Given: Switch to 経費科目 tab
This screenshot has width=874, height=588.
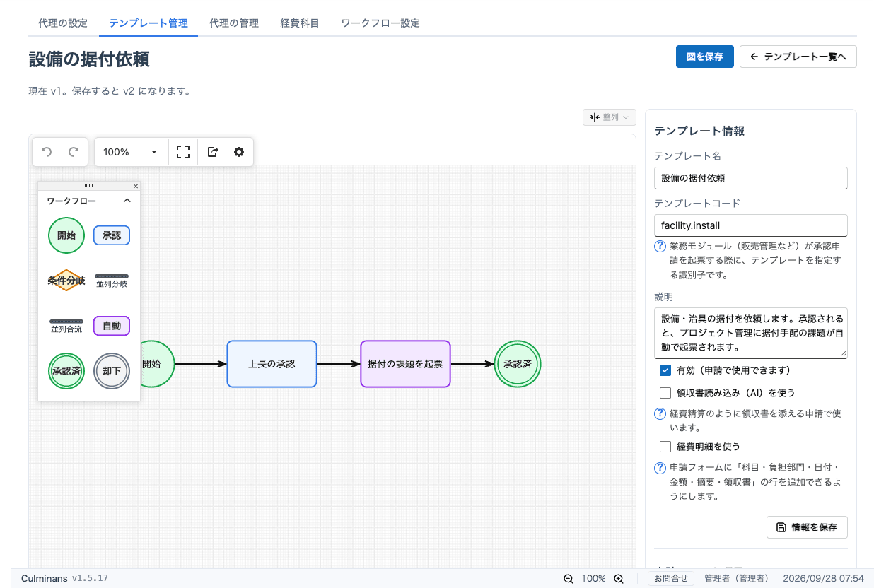Looking at the screenshot, I should [300, 23].
